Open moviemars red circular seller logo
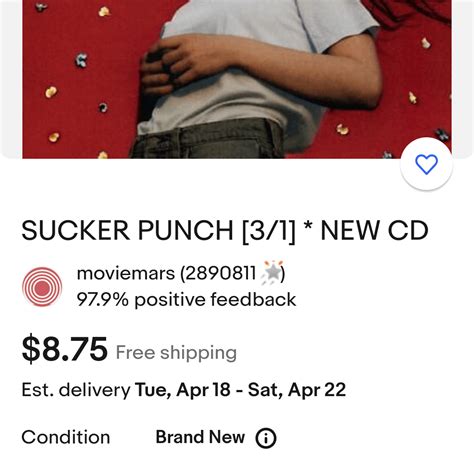474x465 pixels. [42, 287]
